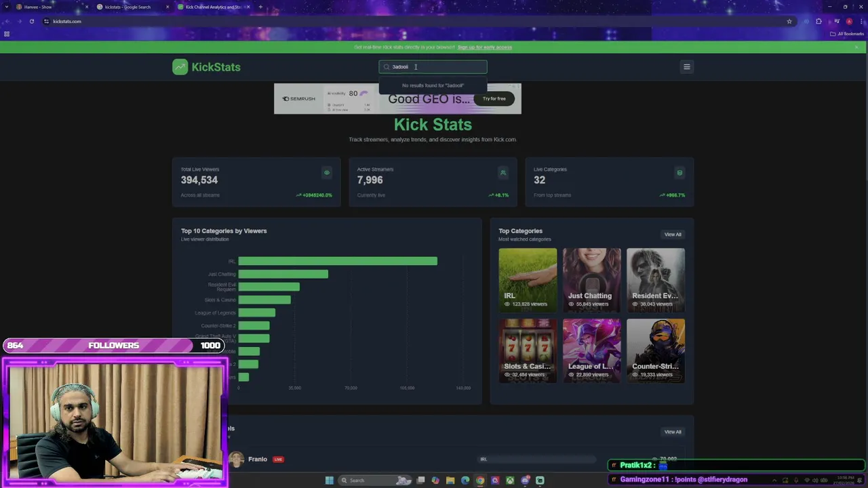Image resolution: width=868 pixels, height=488 pixels.
Task: Close the green early access banner
Action: tap(856, 47)
